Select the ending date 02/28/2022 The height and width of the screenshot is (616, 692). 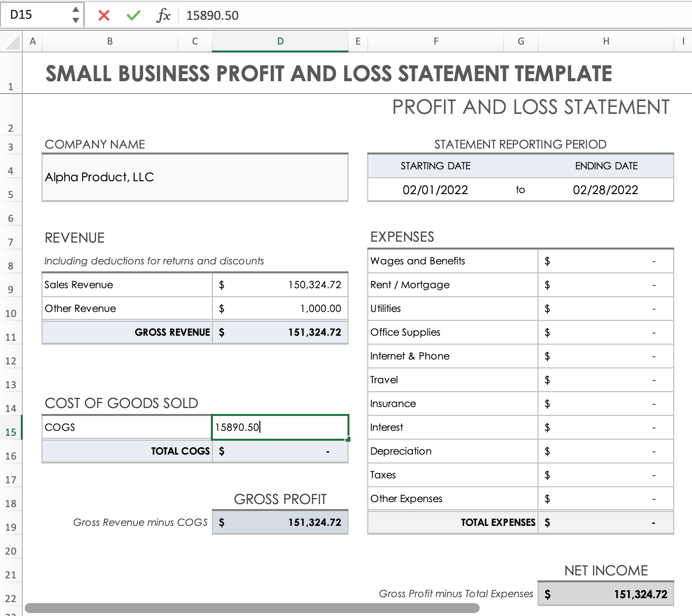[606, 190]
